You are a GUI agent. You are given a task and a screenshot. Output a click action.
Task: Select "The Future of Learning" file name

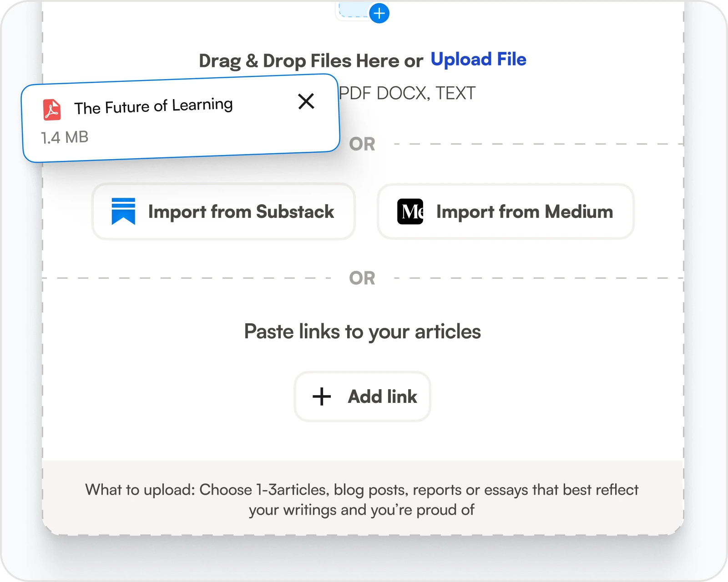[153, 106]
